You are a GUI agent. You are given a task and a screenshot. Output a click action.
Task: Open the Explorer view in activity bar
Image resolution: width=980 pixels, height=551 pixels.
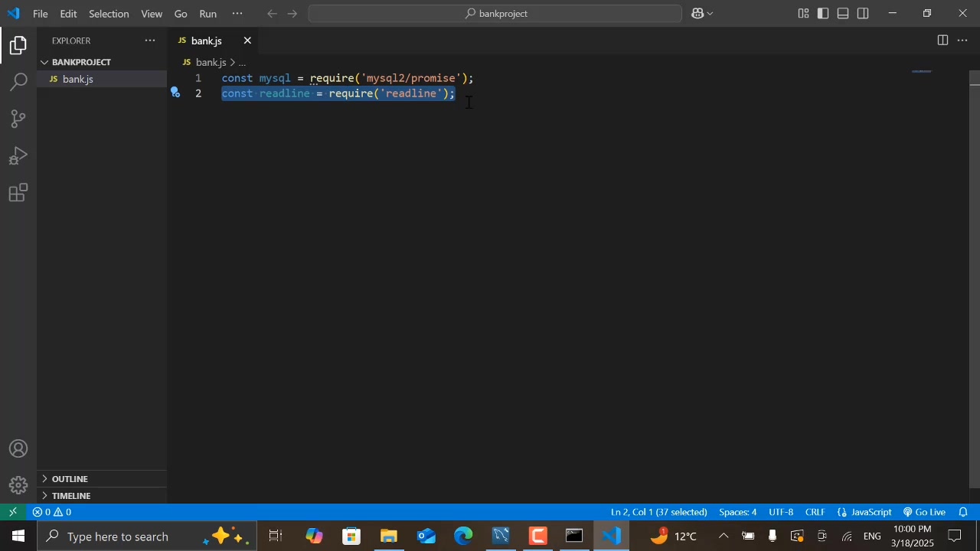point(18,46)
